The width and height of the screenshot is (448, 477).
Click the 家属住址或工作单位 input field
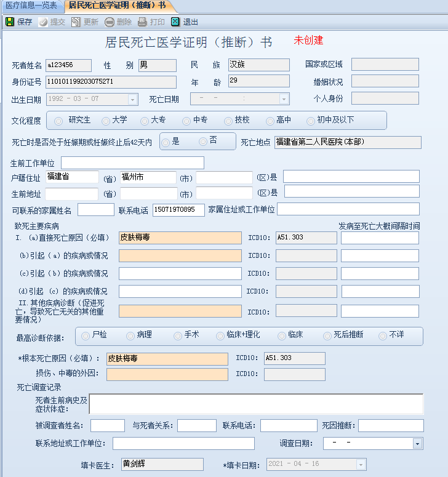tap(348, 209)
